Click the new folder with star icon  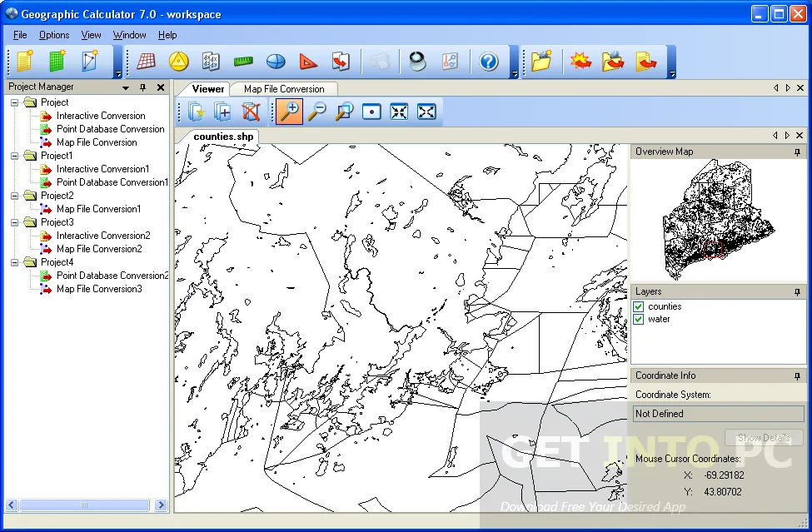pos(541,61)
